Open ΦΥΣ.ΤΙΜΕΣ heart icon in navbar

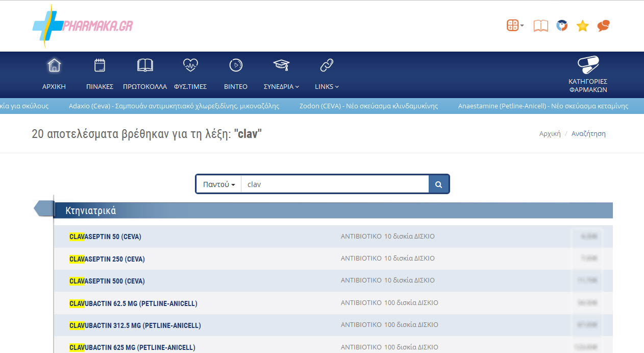[x=190, y=75]
